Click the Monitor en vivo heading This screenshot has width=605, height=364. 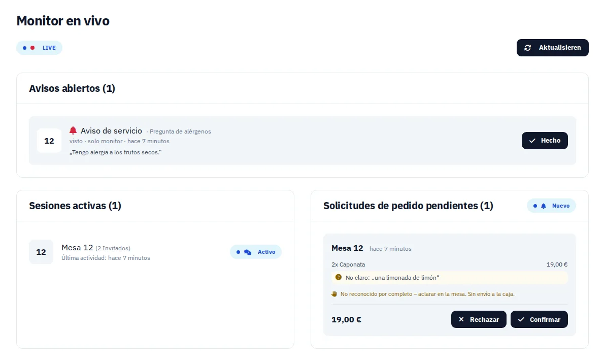(x=63, y=20)
